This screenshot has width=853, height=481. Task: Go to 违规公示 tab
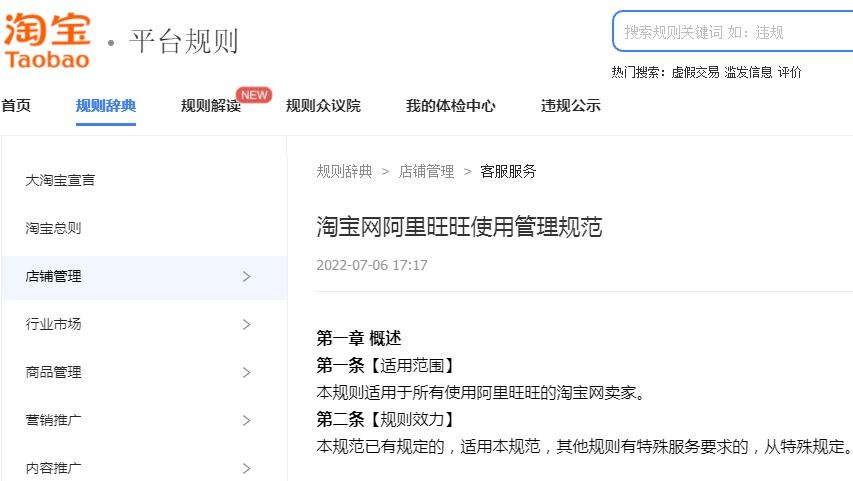click(571, 106)
